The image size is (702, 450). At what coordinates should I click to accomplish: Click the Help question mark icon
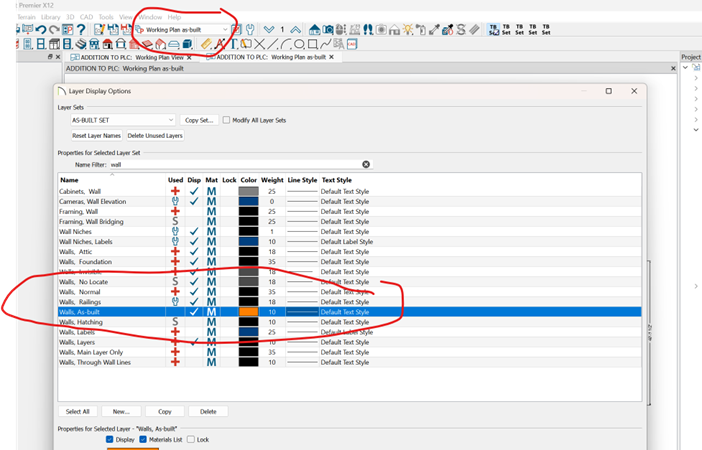click(80, 29)
